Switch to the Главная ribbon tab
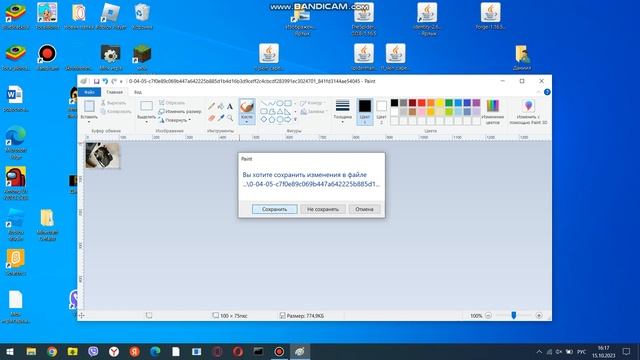 click(114, 92)
